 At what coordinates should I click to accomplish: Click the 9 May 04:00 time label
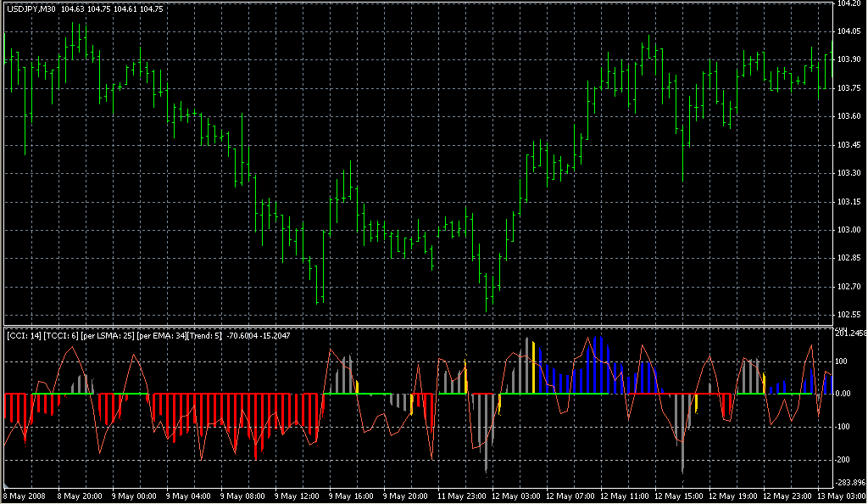(190, 496)
